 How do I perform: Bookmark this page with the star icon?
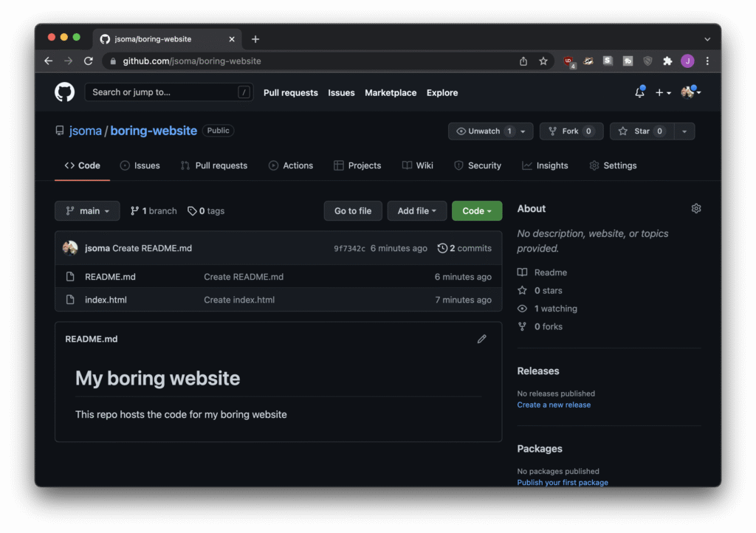[543, 61]
